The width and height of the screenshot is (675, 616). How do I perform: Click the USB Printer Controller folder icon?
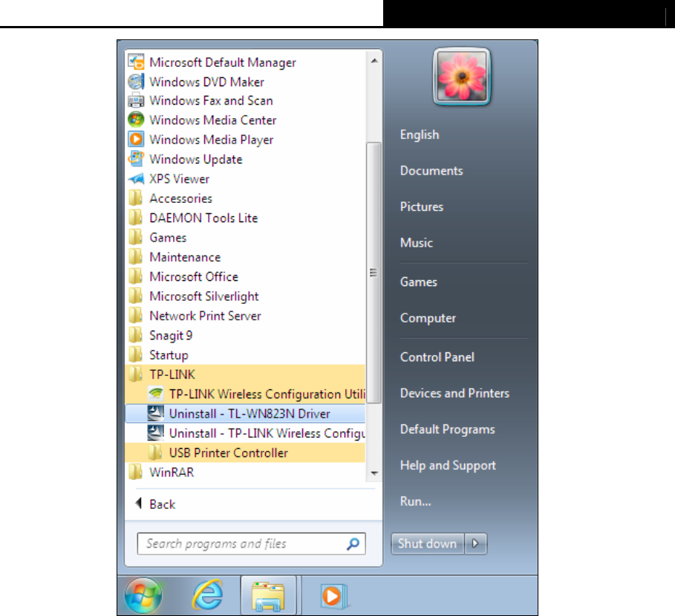pyautogui.click(x=155, y=453)
